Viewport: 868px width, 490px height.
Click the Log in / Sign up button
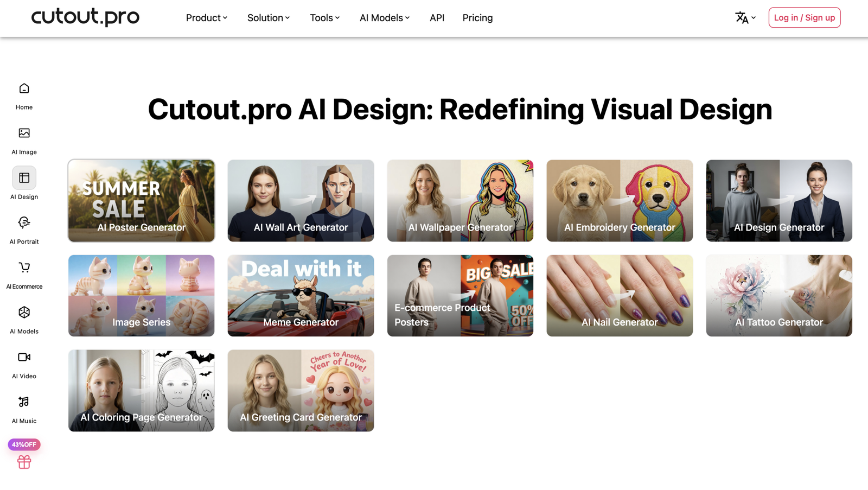[x=804, y=17]
